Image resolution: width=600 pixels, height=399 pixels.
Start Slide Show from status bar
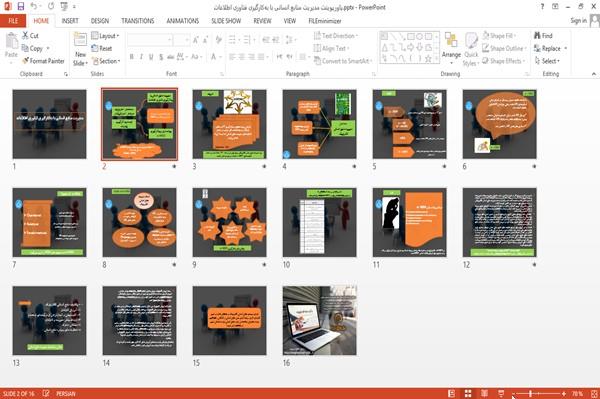(x=501, y=393)
